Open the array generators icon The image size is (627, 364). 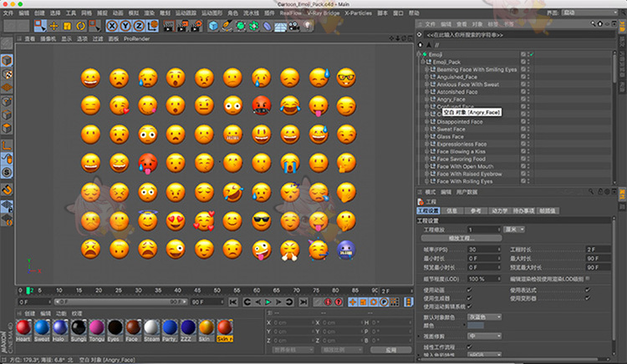point(253,27)
